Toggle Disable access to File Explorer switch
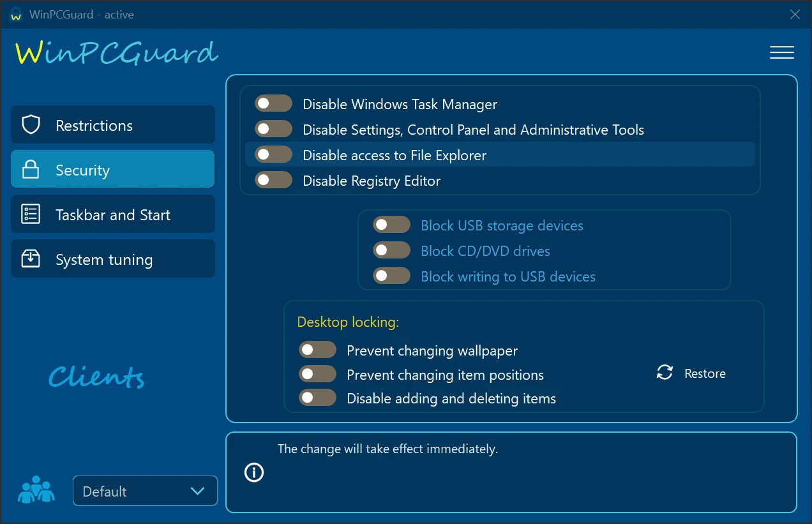The height and width of the screenshot is (524, 812). point(273,154)
